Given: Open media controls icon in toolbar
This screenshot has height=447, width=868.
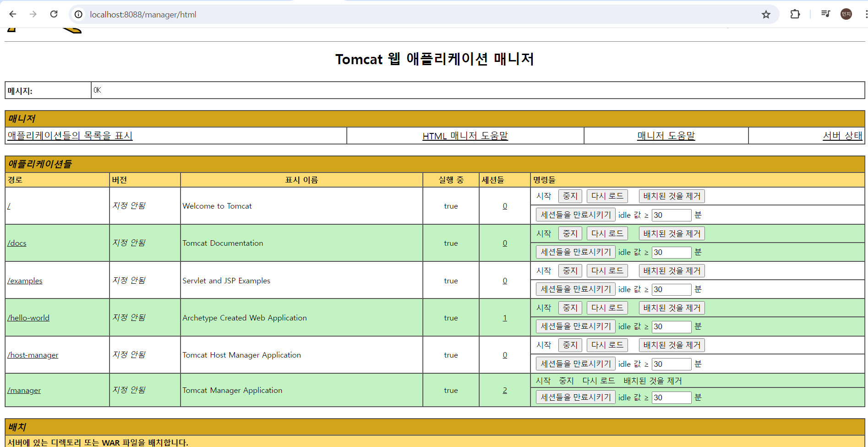Looking at the screenshot, I should click(x=826, y=14).
